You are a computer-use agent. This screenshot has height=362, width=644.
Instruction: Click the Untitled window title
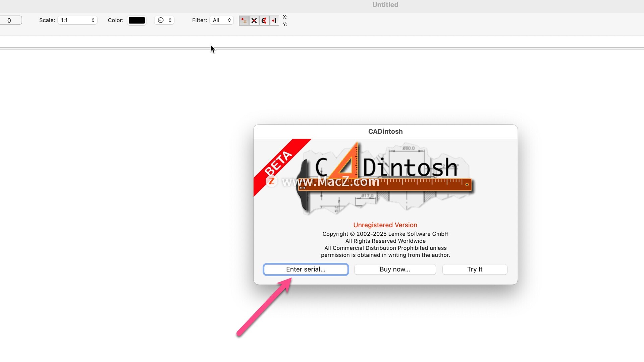385,5
